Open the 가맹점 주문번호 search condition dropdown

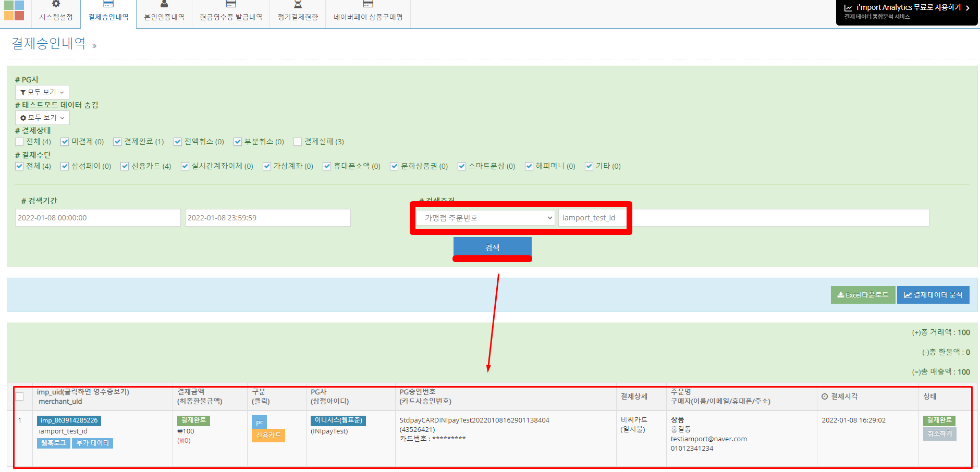coord(485,218)
